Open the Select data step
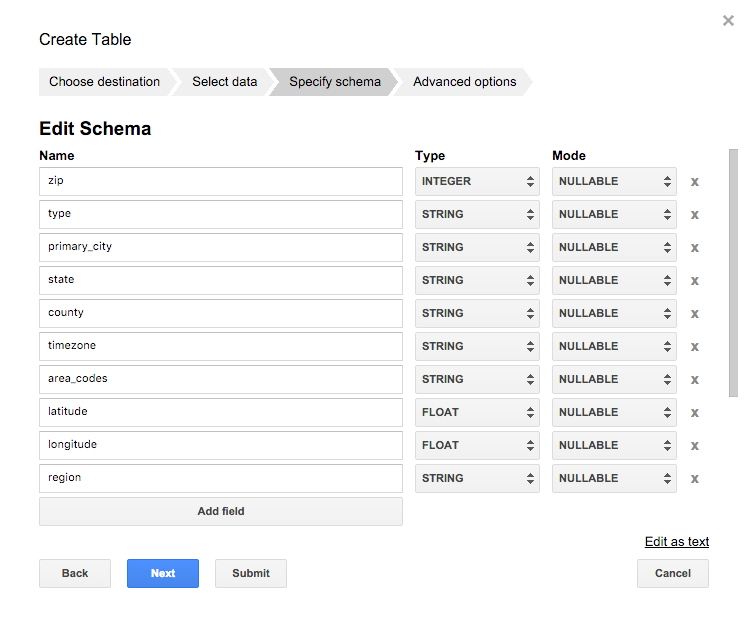 (224, 82)
